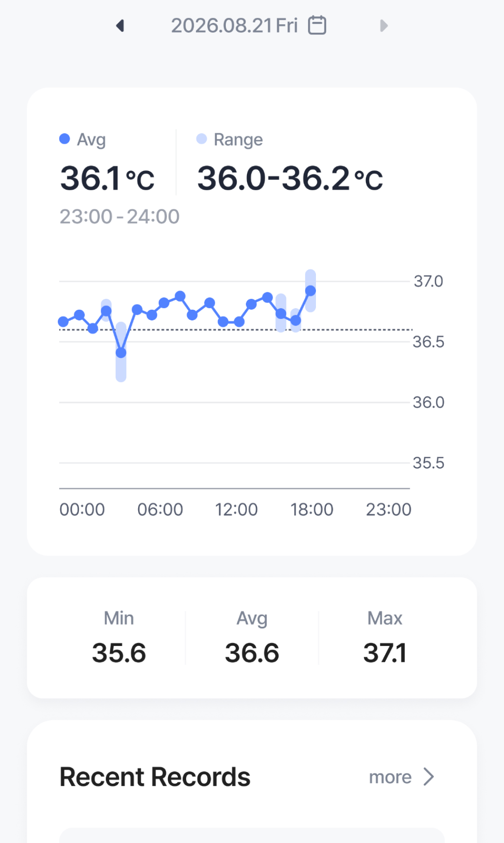Open more recent records
The height and width of the screenshot is (843, 504).
tap(390, 777)
